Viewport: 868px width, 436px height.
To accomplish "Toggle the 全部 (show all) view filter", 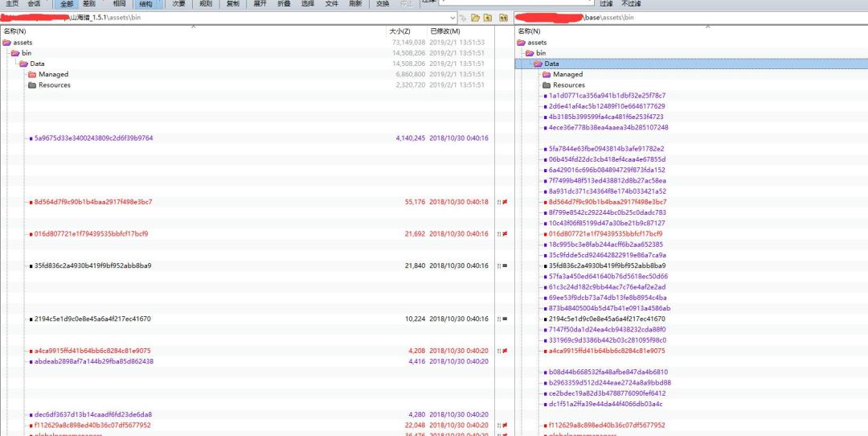I will 67,4.
